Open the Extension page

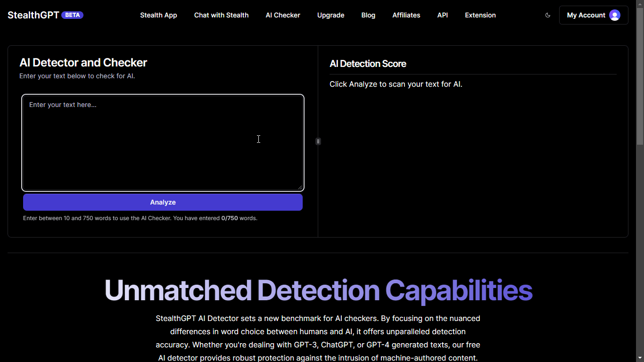point(480,15)
